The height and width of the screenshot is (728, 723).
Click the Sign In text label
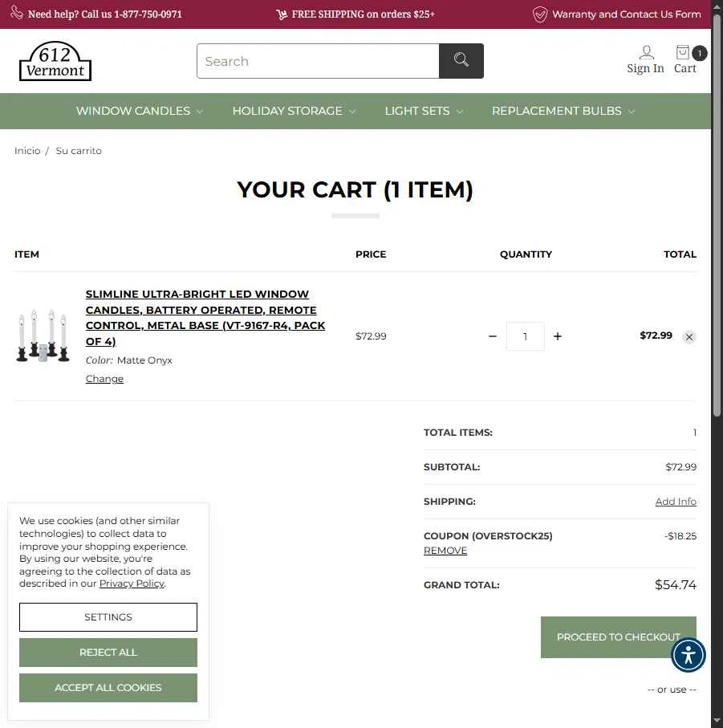click(645, 68)
